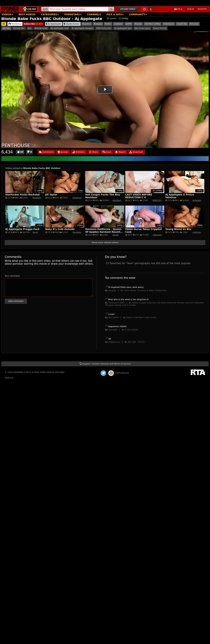Click the yellow edit pencil icon
The height and width of the screenshot is (644, 210).
coord(4,24)
